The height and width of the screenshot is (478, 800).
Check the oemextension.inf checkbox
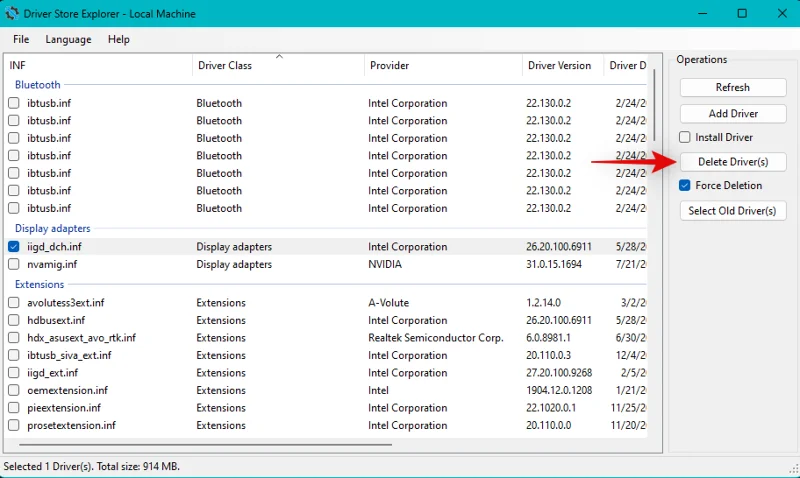click(x=14, y=390)
